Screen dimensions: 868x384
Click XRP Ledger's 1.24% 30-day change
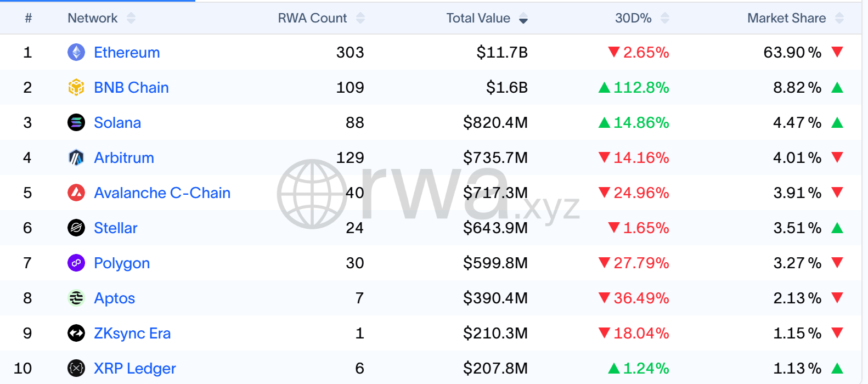pos(639,368)
